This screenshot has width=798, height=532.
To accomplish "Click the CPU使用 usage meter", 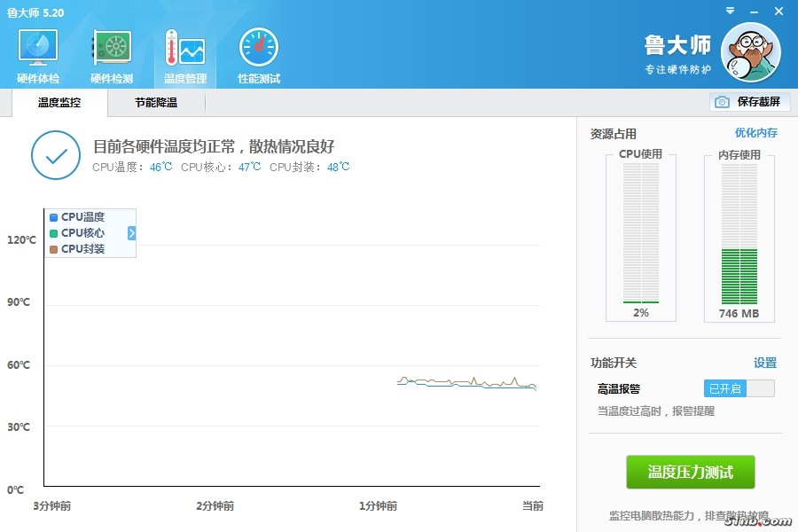I will point(640,235).
